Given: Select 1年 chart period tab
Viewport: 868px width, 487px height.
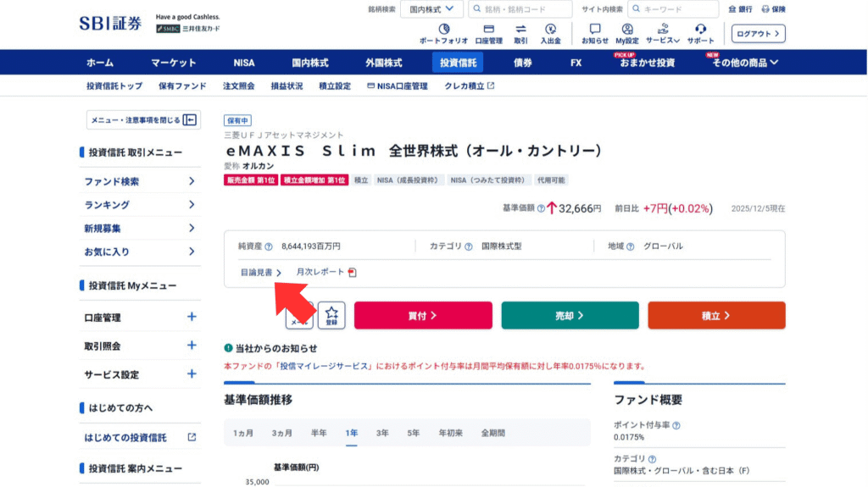Looking at the screenshot, I should coord(352,433).
